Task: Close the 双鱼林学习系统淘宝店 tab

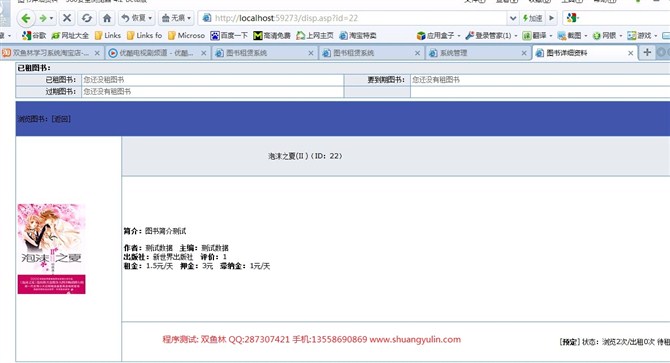Action: pyautogui.click(x=97, y=53)
